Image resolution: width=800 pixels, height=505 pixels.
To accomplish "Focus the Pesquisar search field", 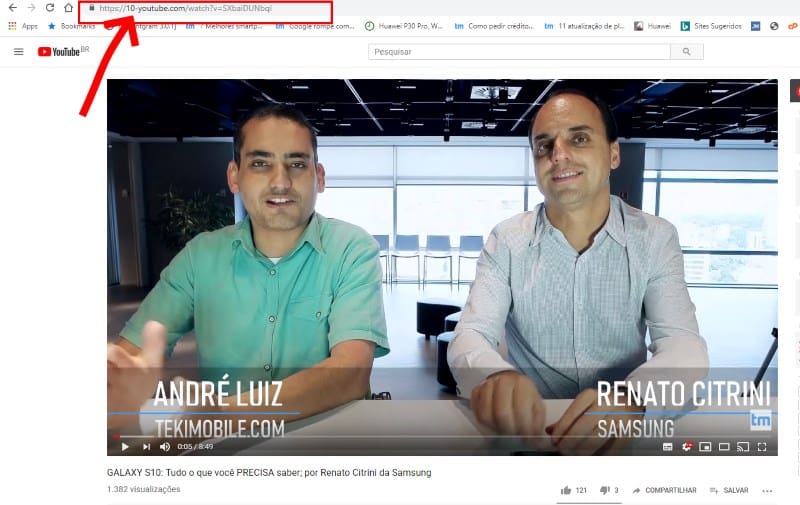I will pyautogui.click(x=519, y=52).
